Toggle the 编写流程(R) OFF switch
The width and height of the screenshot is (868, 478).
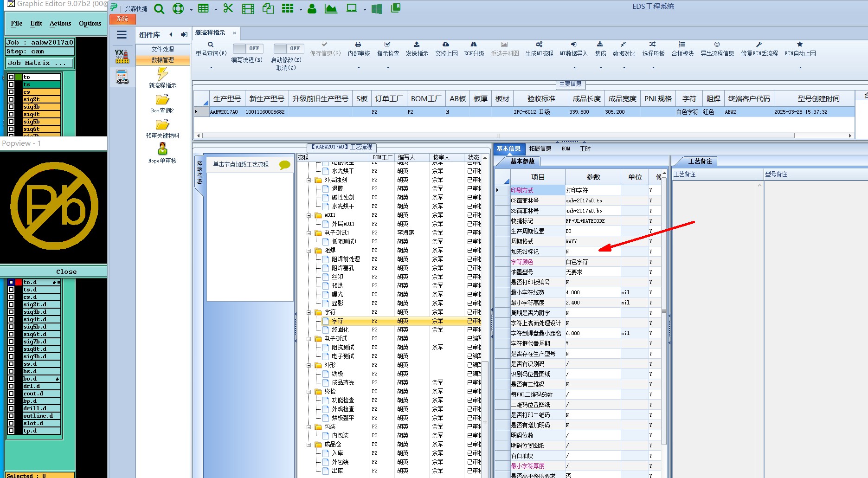click(x=248, y=48)
